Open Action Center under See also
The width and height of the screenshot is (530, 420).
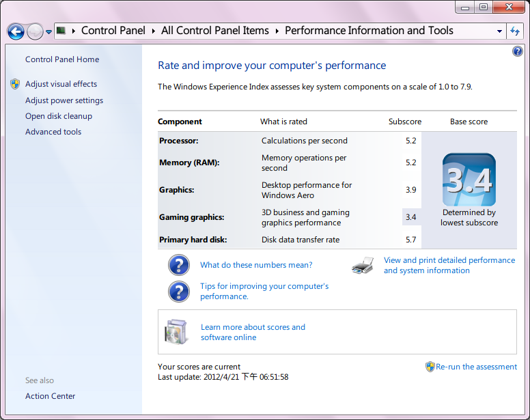point(51,396)
